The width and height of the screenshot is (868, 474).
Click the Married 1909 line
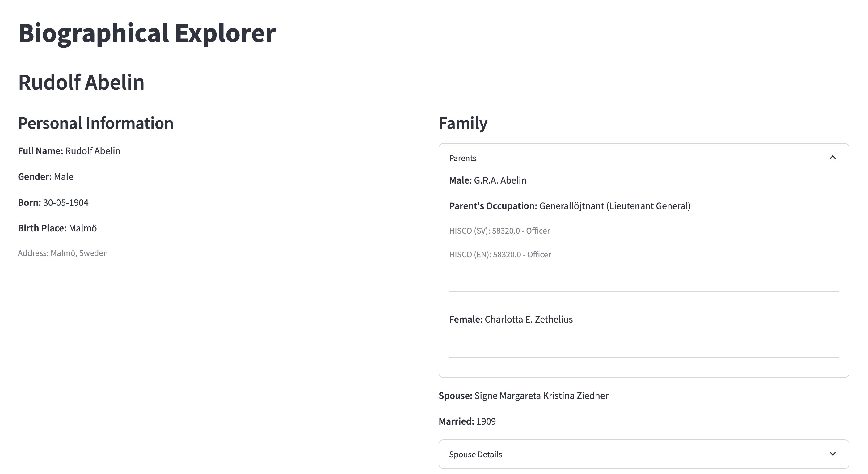467,421
